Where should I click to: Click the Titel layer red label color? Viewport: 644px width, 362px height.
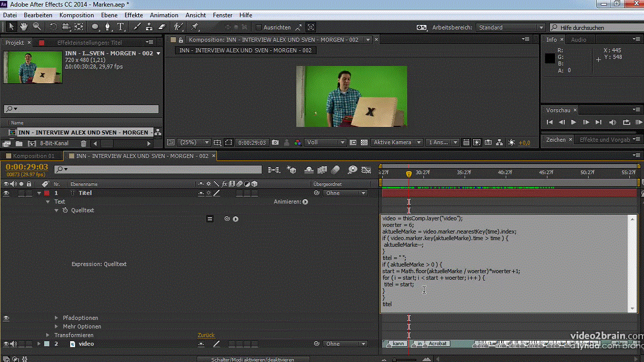click(x=47, y=193)
